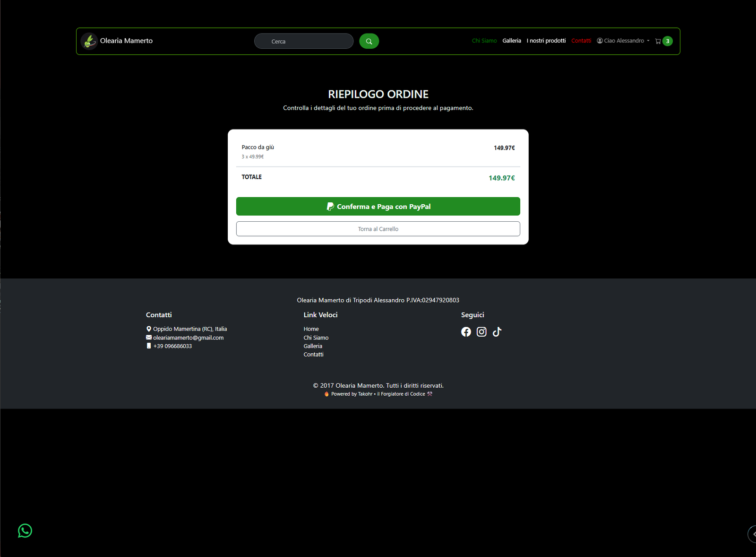
Task: Open the Contatti link in the navbar
Action: click(x=581, y=41)
